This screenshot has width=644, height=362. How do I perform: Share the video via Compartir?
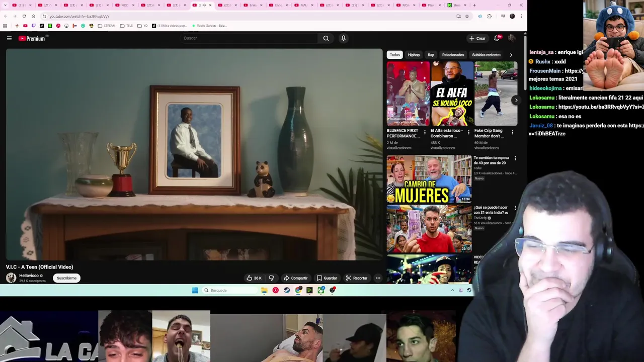coord(295,278)
